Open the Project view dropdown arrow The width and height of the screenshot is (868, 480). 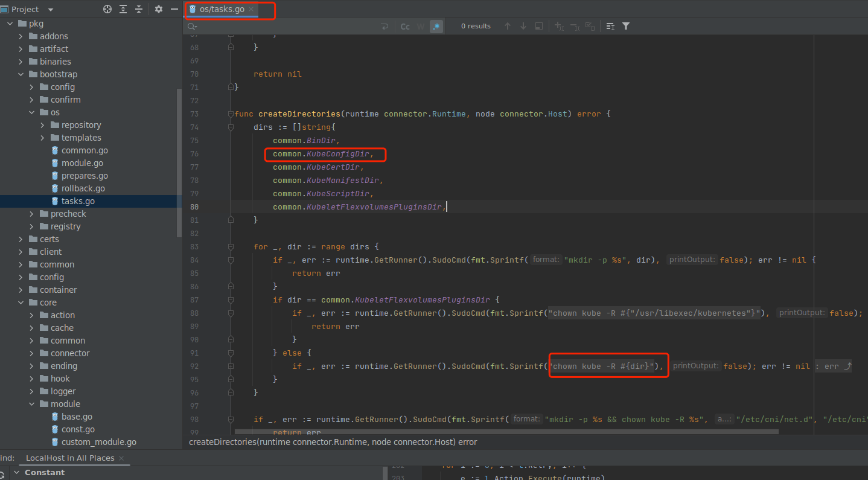pos(50,9)
